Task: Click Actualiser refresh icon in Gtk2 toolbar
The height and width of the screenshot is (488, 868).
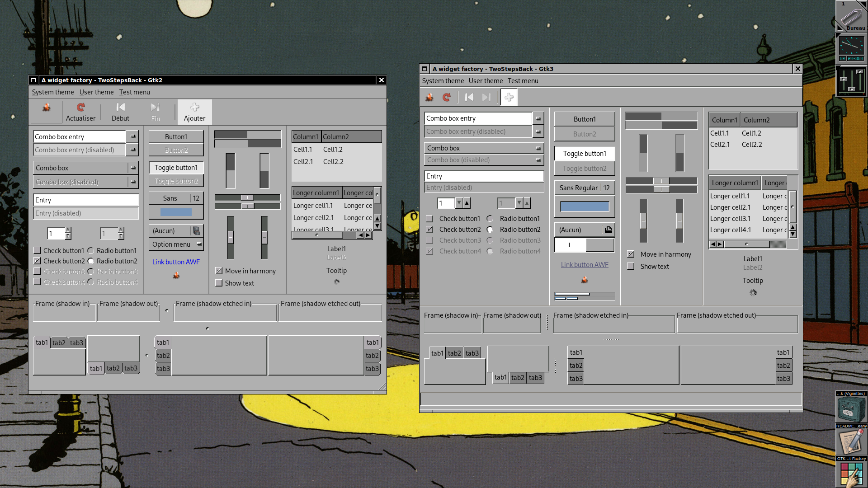Action: tap(80, 107)
